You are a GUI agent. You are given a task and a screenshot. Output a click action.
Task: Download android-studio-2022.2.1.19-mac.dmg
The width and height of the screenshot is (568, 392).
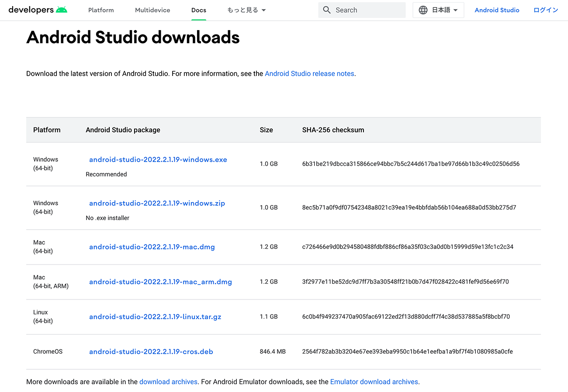[152, 247]
